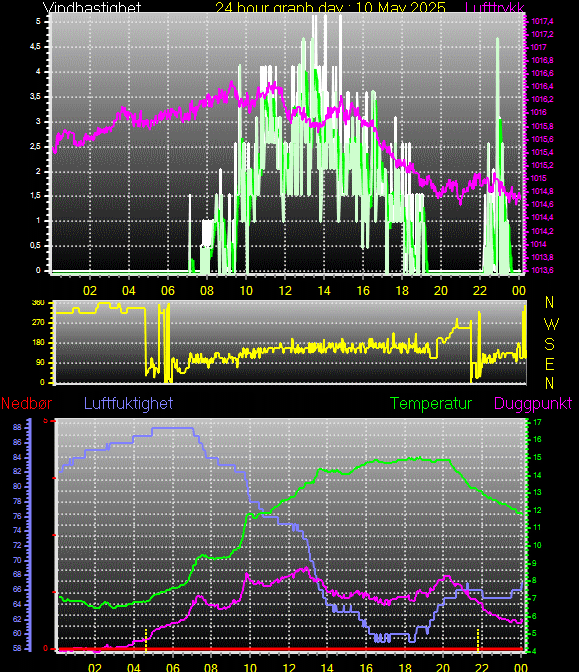Click the yellow dashed marker near hour 22
Screen dimensions: 579x672
[478, 639]
